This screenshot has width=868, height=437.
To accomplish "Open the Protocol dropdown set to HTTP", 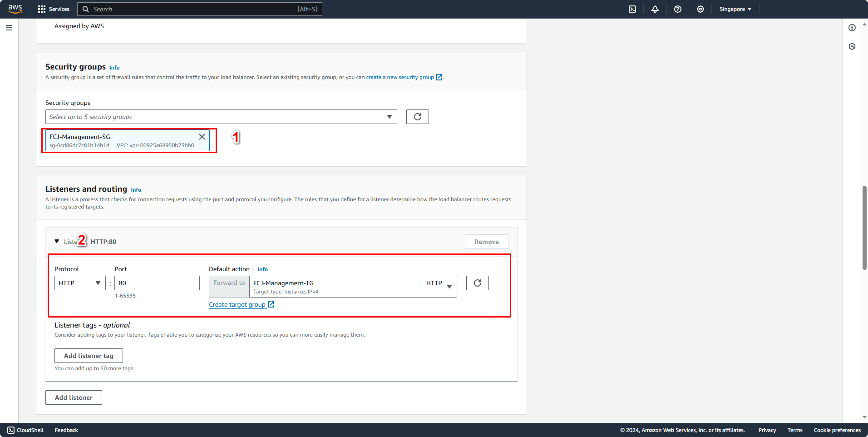I will [79, 283].
